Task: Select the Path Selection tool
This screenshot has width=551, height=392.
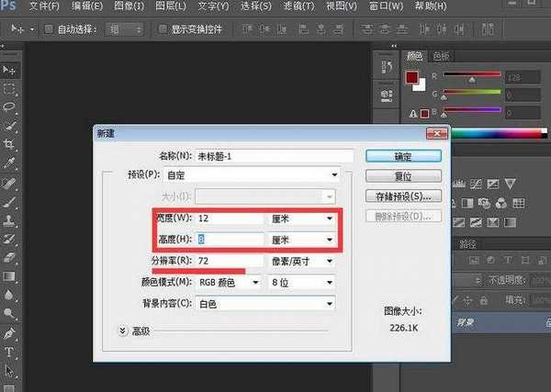Action: (9, 370)
